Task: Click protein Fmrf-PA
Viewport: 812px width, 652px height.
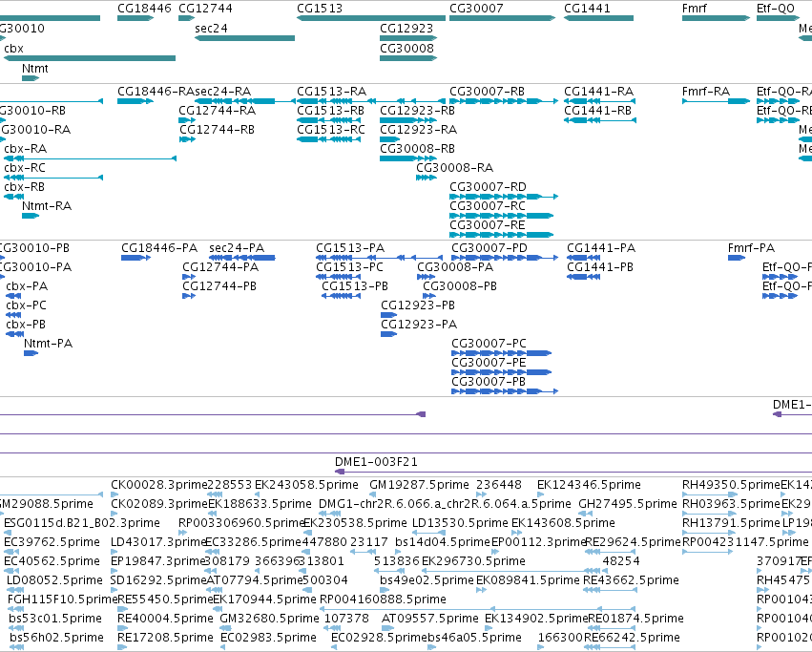Action: click(x=737, y=258)
